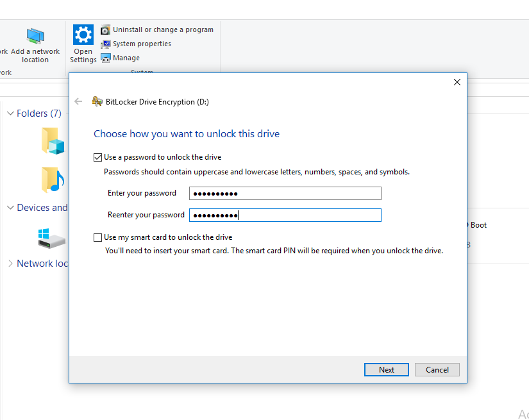Click the Next button
This screenshot has height=420, width=529.
386,370
